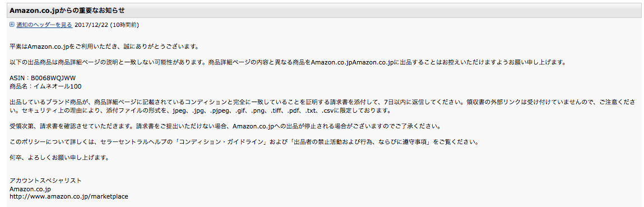Click the Amazon.co.jp signature under specialist
The width and height of the screenshot is (644, 207).
[x=30, y=190]
